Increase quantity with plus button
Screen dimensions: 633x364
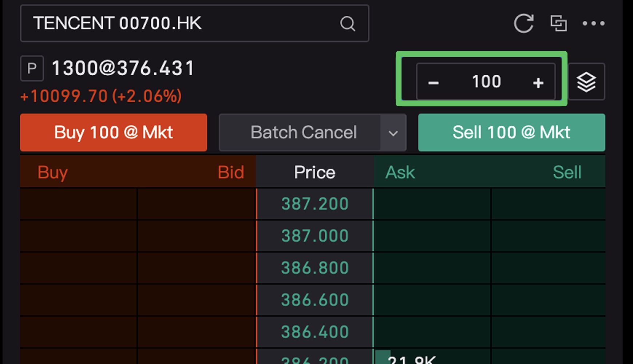point(538,82)
